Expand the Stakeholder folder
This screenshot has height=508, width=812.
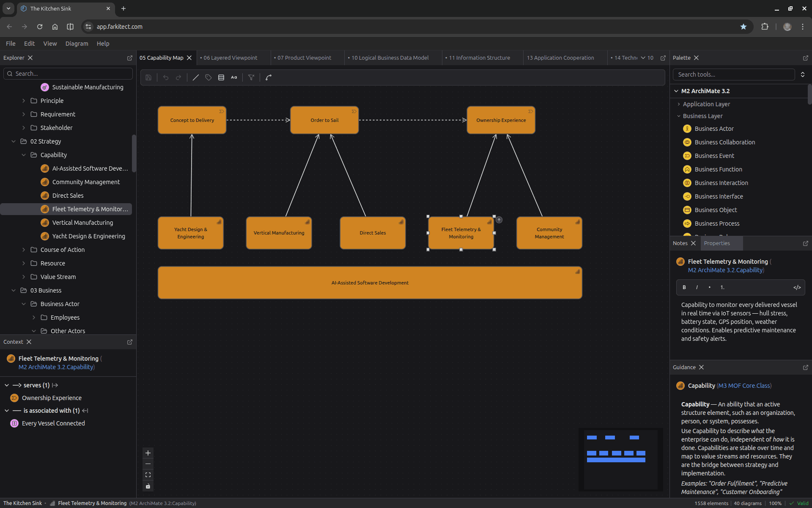pos(24,128)
